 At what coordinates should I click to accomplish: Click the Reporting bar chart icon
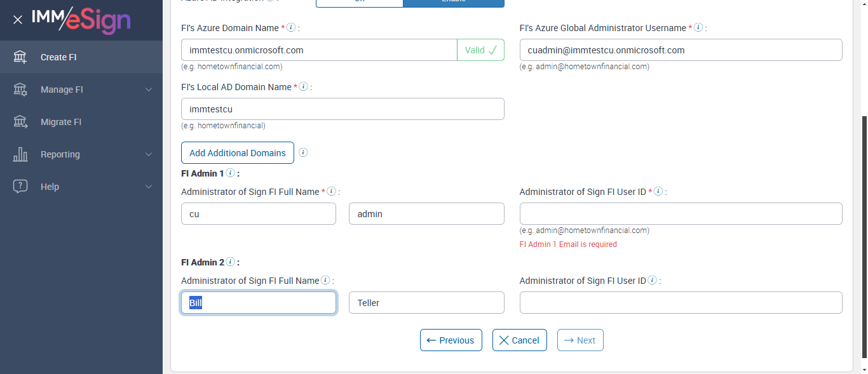(20, 154)
